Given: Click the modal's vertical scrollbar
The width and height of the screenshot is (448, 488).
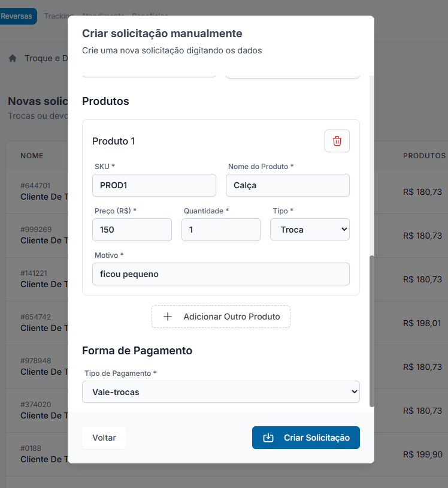Looking at the screenshot, I should 371,330.
